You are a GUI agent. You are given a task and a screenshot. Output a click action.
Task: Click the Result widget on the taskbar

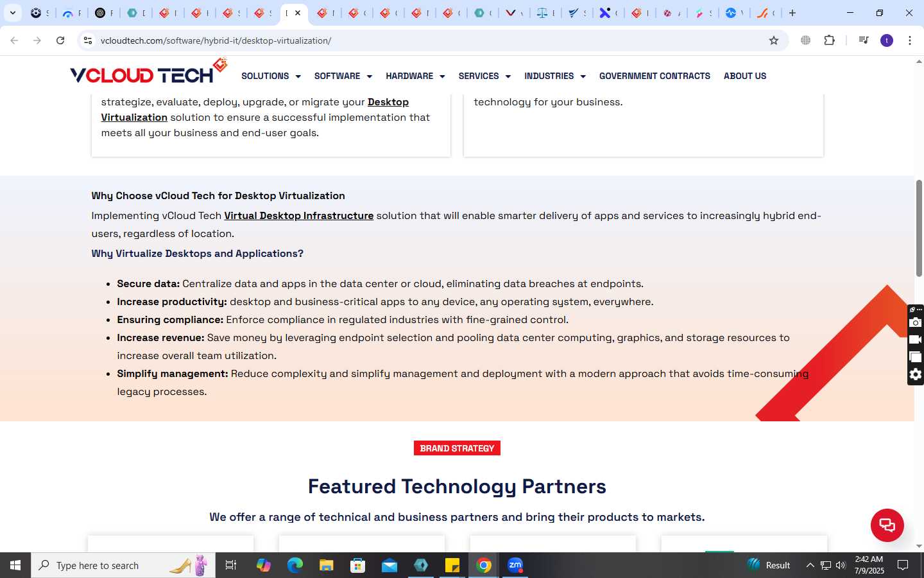tap(769, 565)
